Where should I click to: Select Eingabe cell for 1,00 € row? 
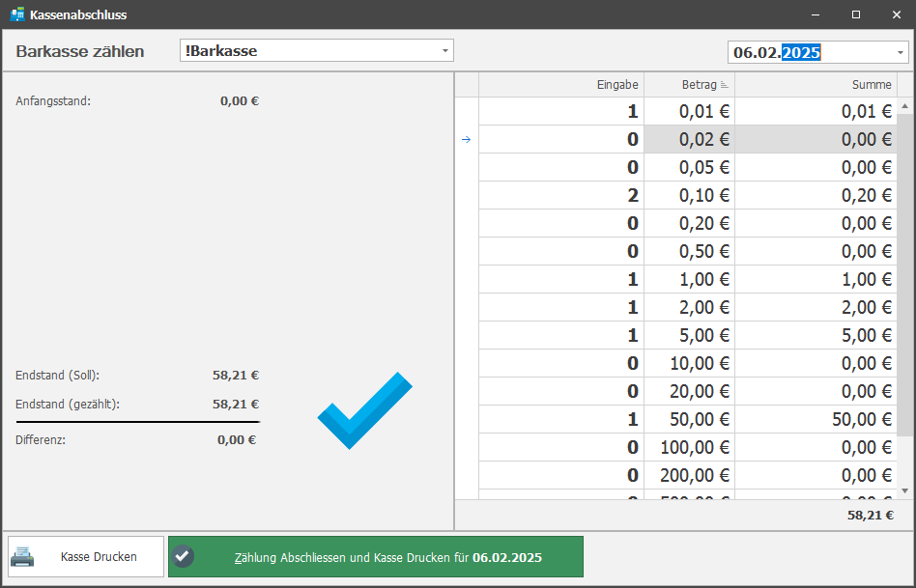(561, 280)
